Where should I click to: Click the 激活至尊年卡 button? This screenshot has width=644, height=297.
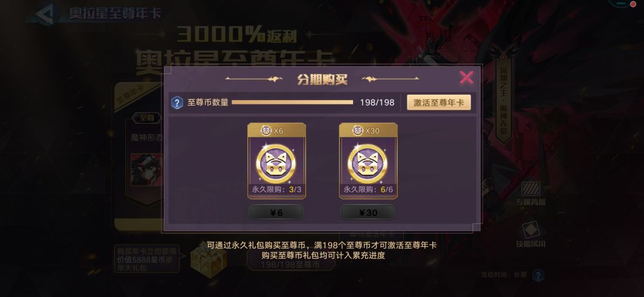[439, 103]
